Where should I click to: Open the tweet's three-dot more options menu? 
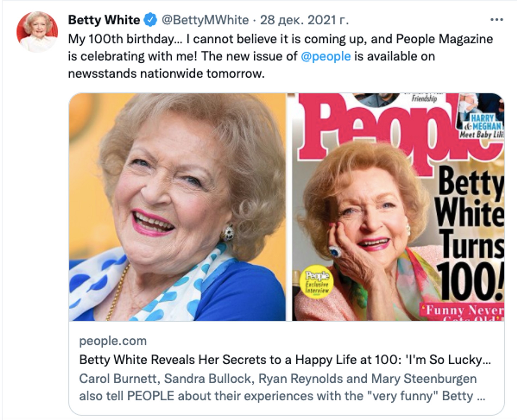[x=496, y=20]
